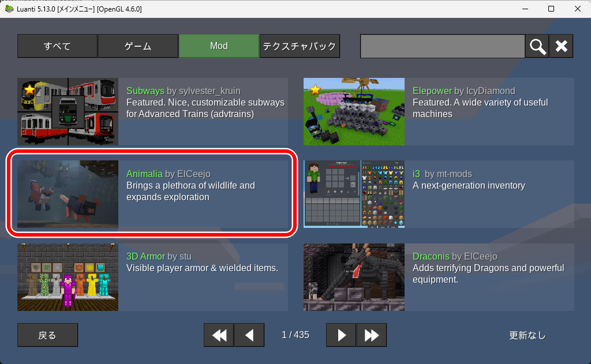The width and height of the screenshot is (591, 364).
Task: Jump to the last page with double-right arrows
Action: pos(371,335)
